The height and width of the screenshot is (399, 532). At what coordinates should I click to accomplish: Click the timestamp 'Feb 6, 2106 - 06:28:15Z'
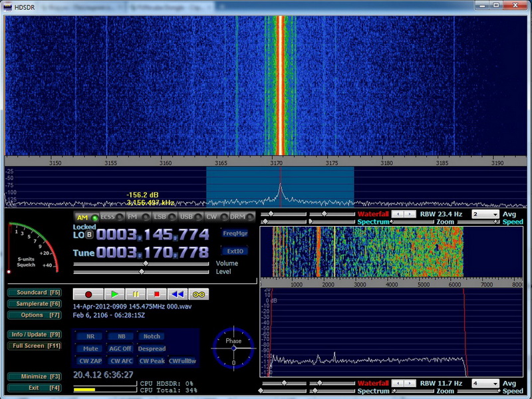pyautogui.click(x=109, y=315)
